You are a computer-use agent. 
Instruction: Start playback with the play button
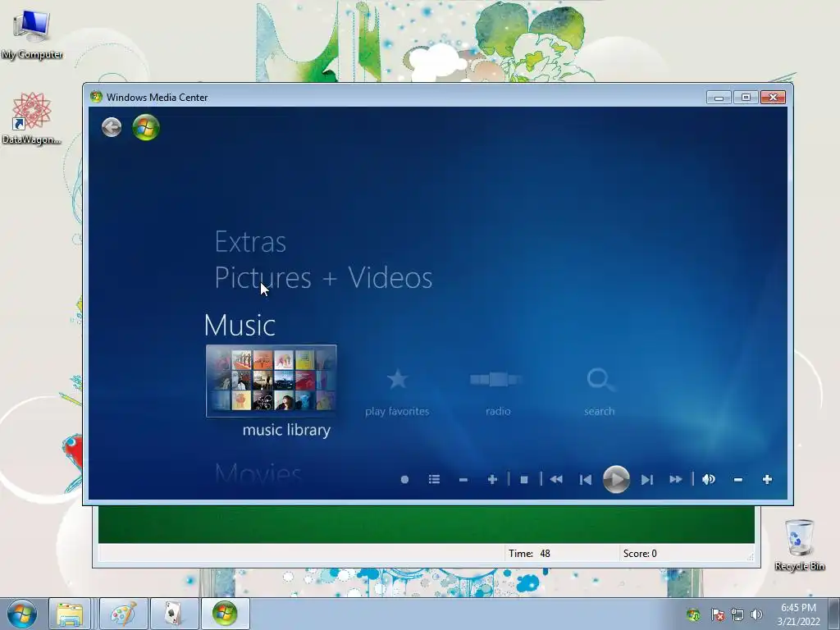[x=616, y=479]
